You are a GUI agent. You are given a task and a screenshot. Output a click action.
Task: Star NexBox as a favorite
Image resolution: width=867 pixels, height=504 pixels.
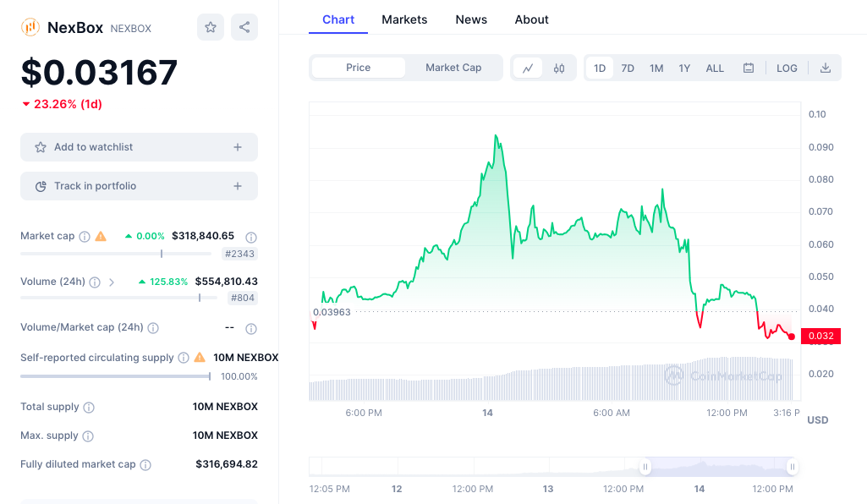211,27
